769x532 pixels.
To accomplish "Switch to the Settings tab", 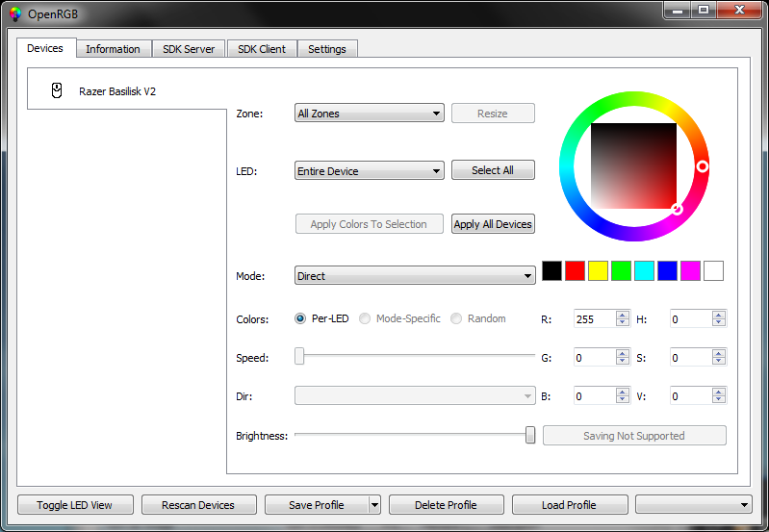I will 327,49.
